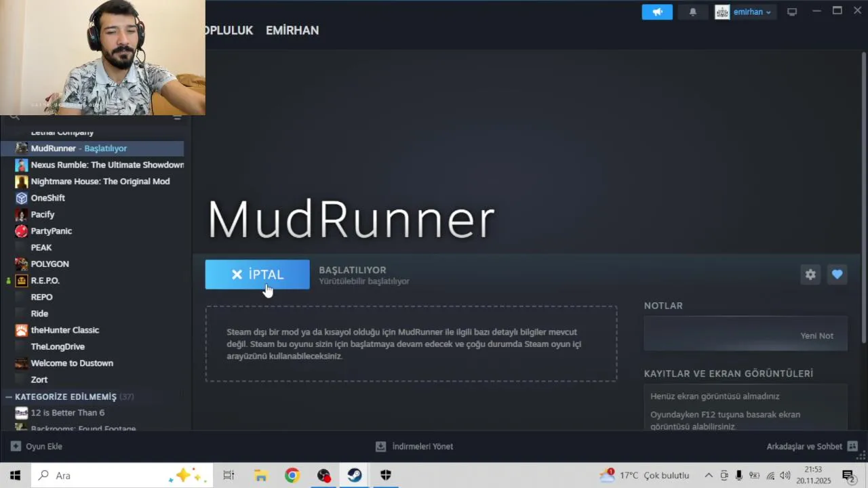
Task: Click the NOTLAR section header
Action: [x=663, y=306]
